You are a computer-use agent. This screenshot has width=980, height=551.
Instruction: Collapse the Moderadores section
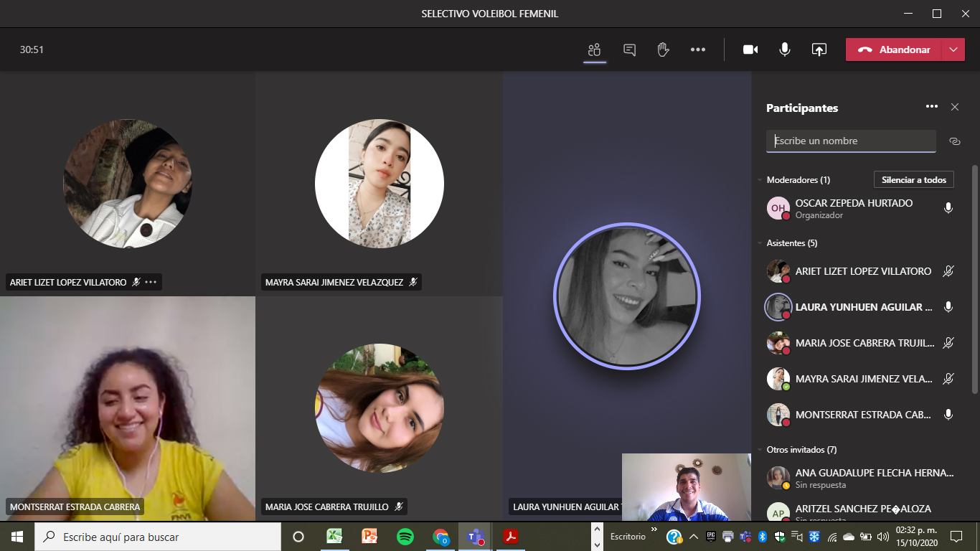(x=760, y=180)
